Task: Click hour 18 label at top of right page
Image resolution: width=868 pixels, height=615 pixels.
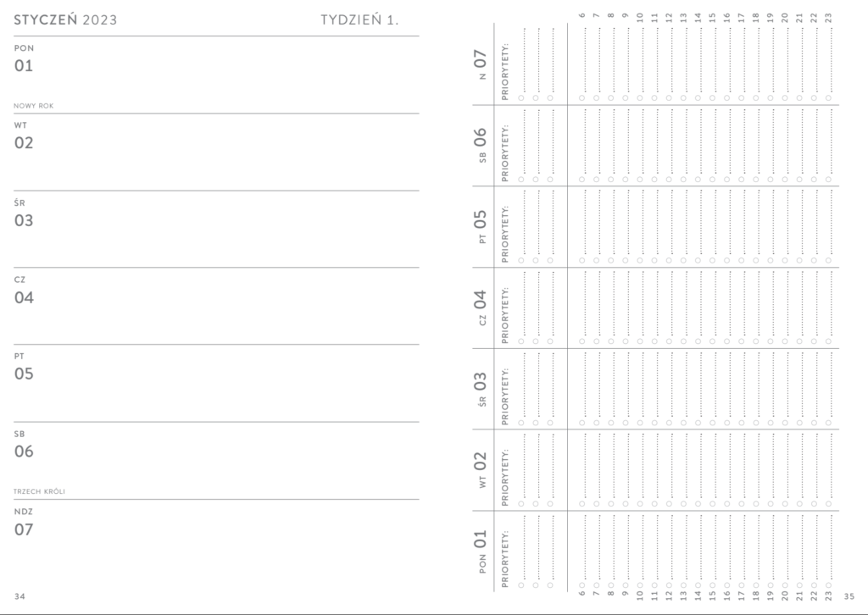Action: tap(755, 15)
